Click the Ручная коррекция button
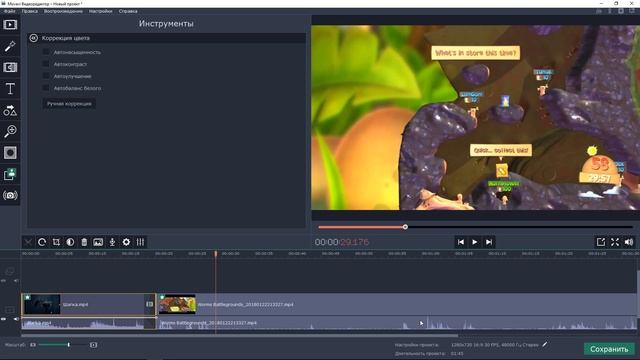Image resolution: width=640 pixels, height=360 pixels. click(x=69, y=104)
